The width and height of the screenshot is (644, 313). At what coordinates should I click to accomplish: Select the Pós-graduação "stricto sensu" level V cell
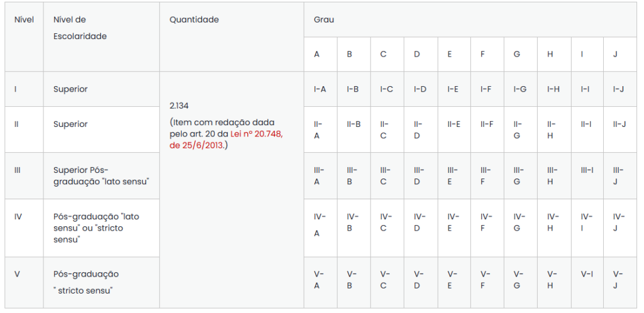tap(86, 282)
